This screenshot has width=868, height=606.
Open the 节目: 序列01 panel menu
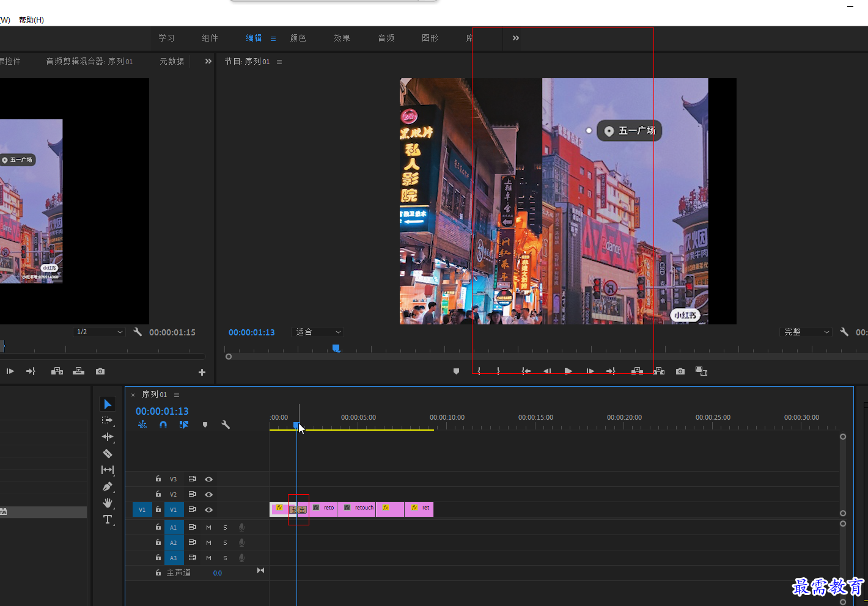[x=279, y=62]
